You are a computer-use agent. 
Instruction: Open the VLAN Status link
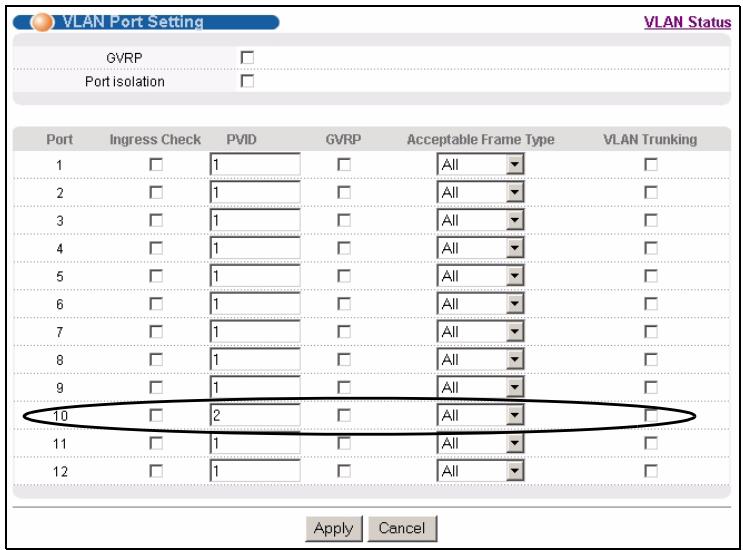point(687,22)
